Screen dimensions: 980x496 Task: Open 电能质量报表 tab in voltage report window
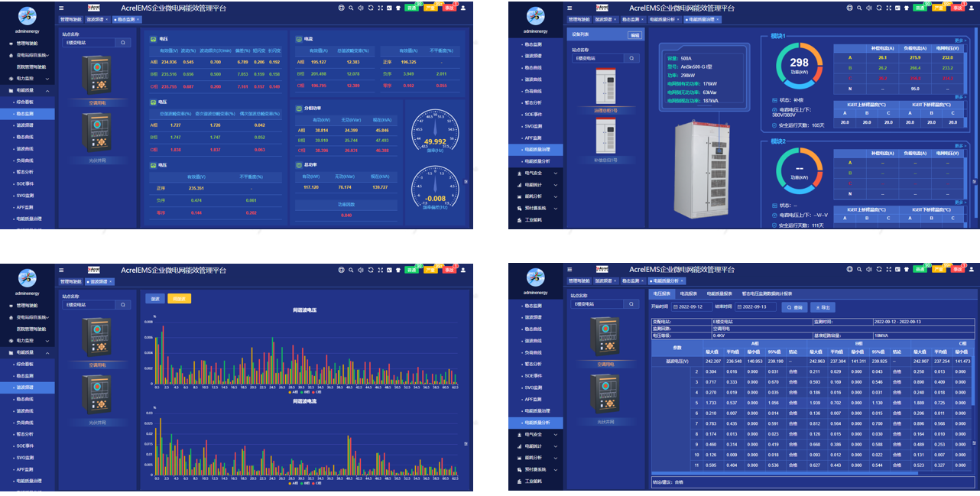coord(719,293)
